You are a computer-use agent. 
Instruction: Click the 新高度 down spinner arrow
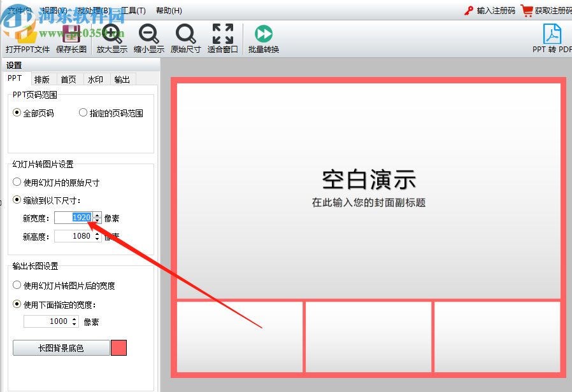coord(97,239)
